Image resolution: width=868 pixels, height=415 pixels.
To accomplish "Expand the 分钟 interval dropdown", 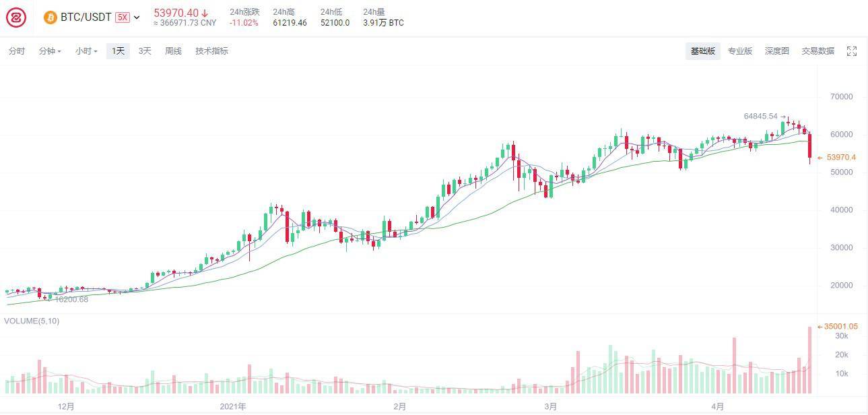I will pos(50,51).
